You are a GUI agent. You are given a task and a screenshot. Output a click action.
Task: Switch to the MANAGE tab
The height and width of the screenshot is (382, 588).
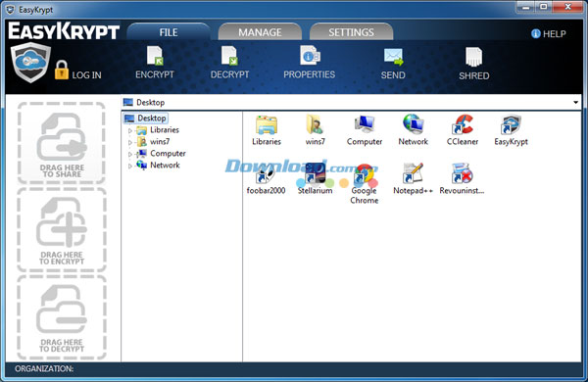[260, 32]
